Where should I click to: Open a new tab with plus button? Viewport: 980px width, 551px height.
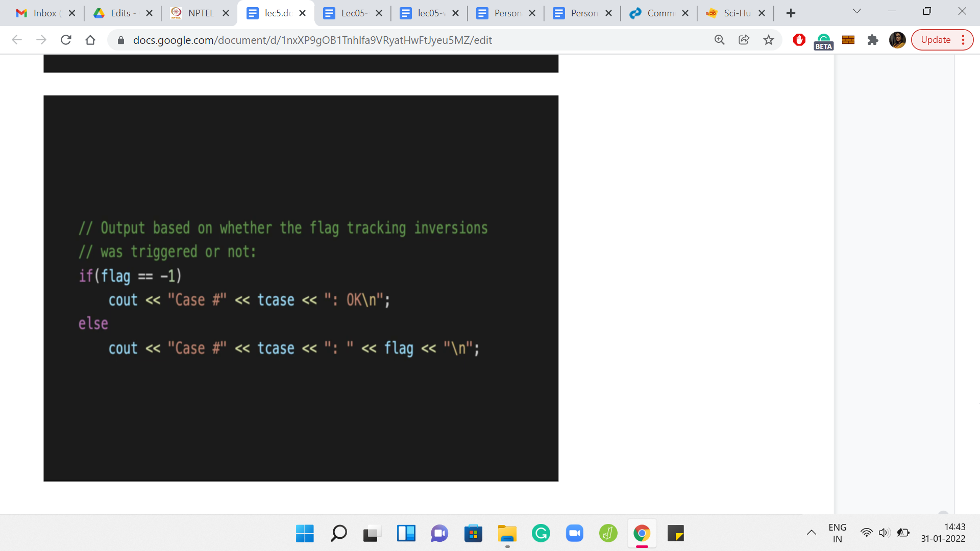pyautogui.click(x=791, y=13)
